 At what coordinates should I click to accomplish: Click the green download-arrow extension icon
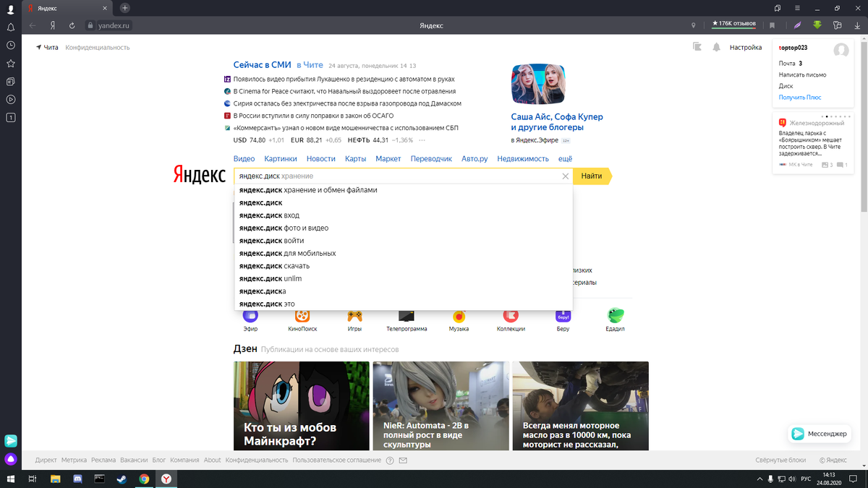pos(817,25)
